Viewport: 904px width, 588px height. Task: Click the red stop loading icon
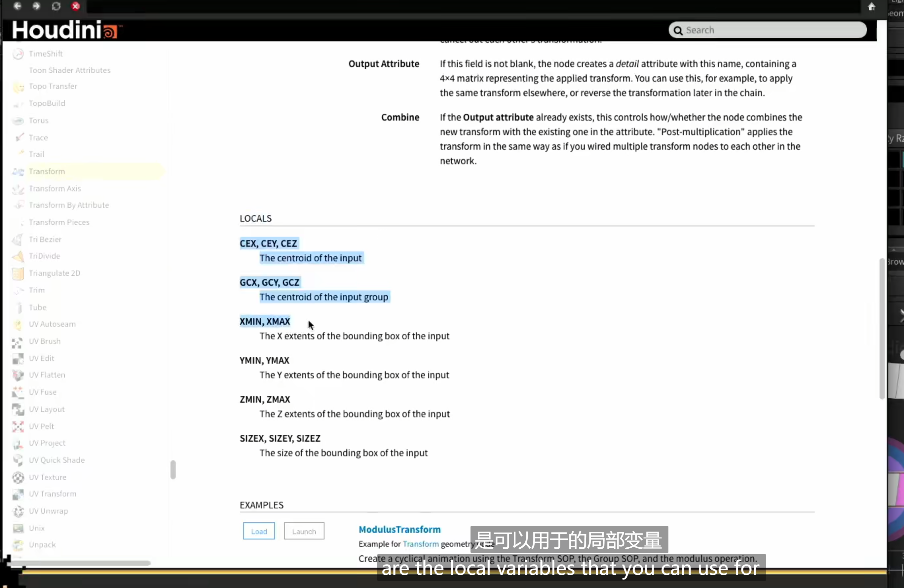point(76,6)
